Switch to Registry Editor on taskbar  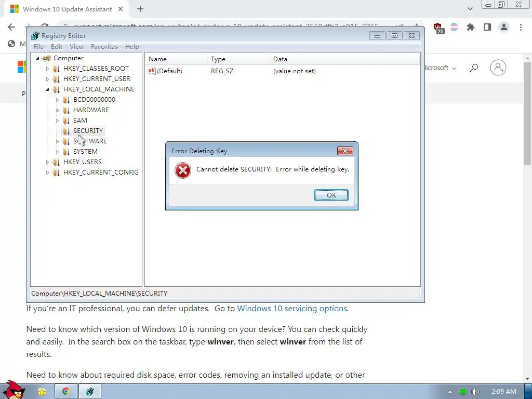click(89, 392)
